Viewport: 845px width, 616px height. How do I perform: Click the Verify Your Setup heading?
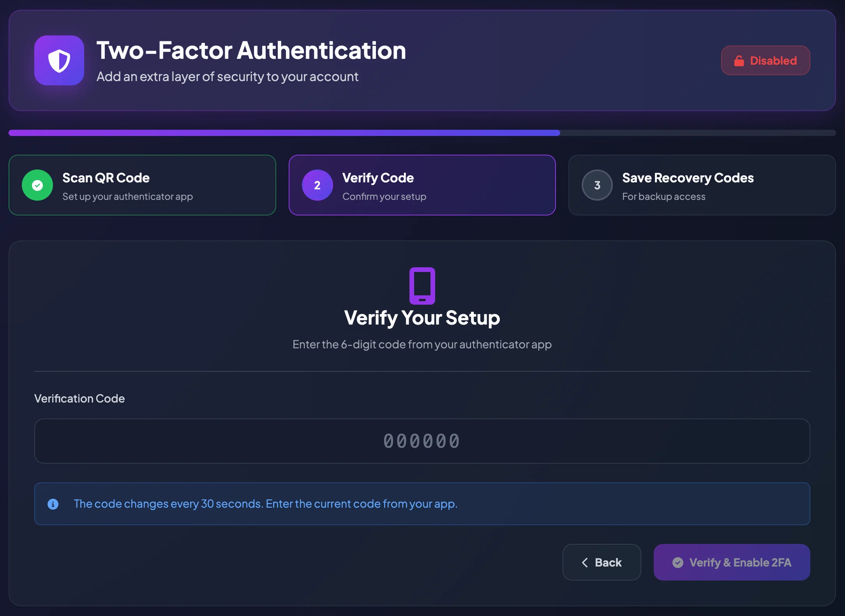(422, 318)
